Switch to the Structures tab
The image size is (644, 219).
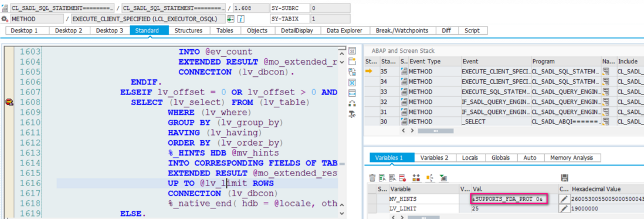188,31
